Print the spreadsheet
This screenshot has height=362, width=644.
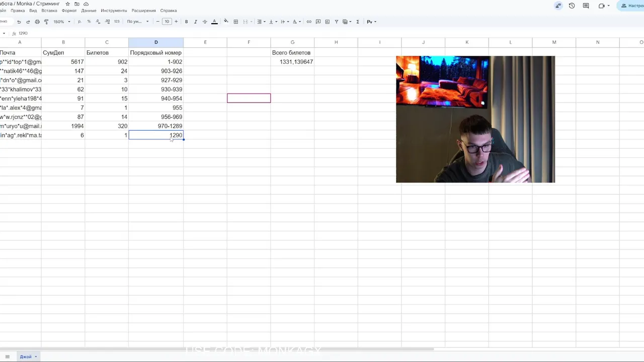37,22
